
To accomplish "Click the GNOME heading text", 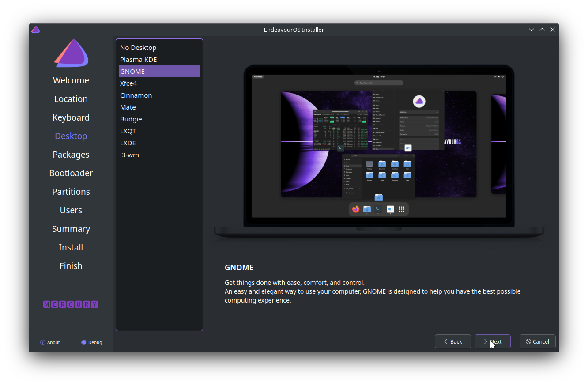I will click(x=239, y=268).
